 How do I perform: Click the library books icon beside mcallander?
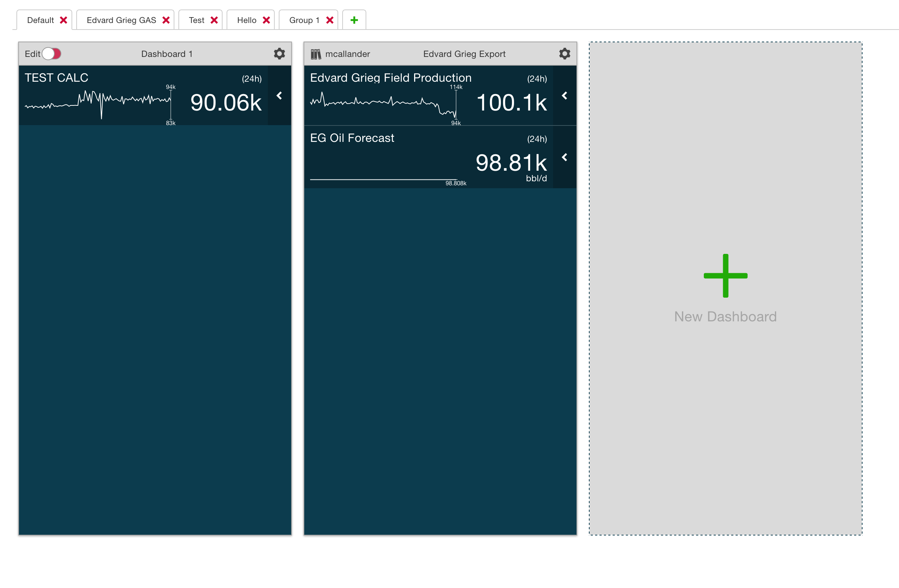click(x=316, y=54)
